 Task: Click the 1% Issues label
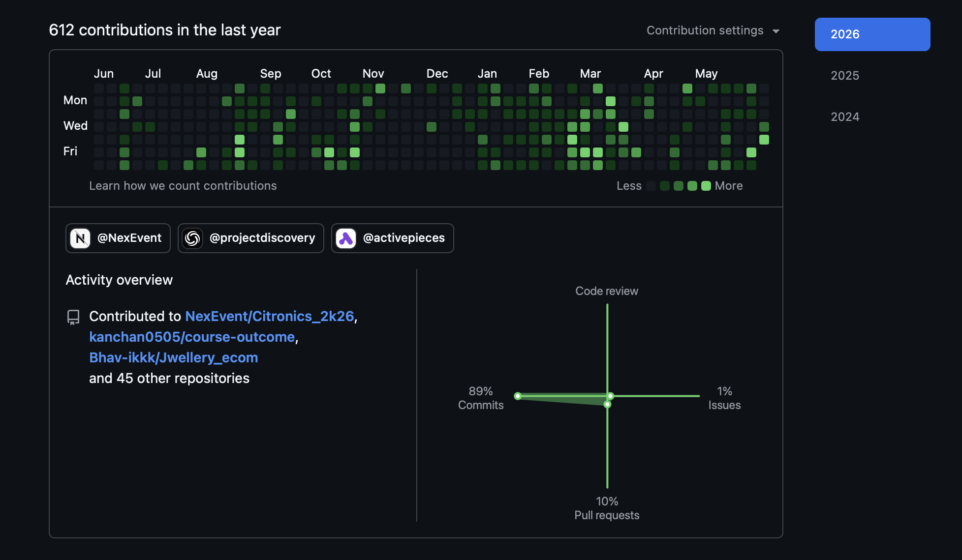[x=724, y=398]
